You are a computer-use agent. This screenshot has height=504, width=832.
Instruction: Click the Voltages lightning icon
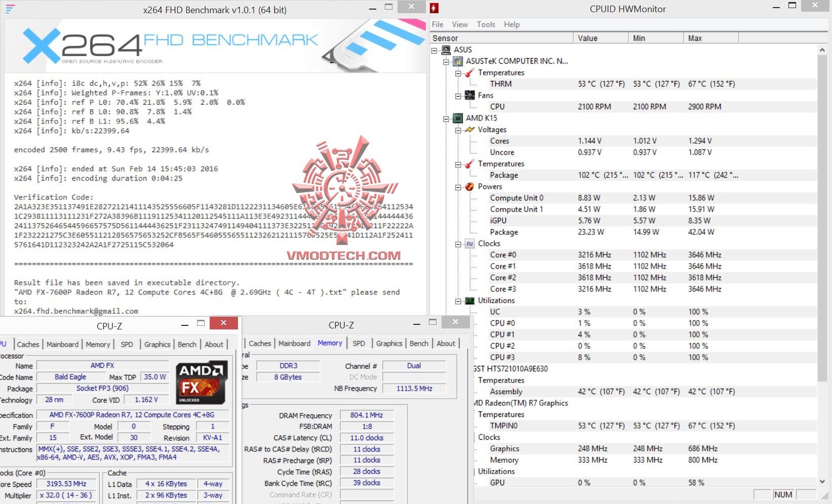[x=469, y=130]
